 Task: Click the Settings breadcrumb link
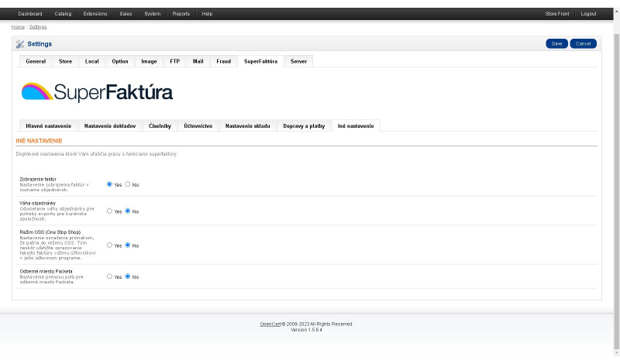(38, 27)
